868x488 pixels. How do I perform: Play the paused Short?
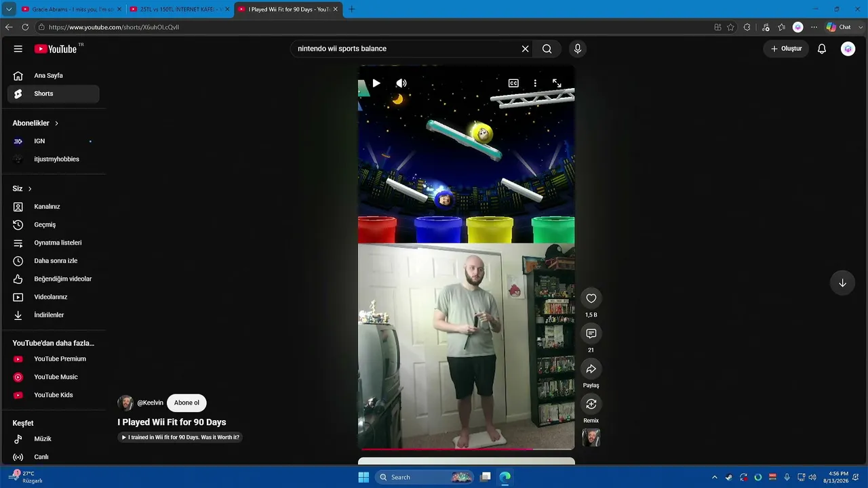(x=376, y=83)
